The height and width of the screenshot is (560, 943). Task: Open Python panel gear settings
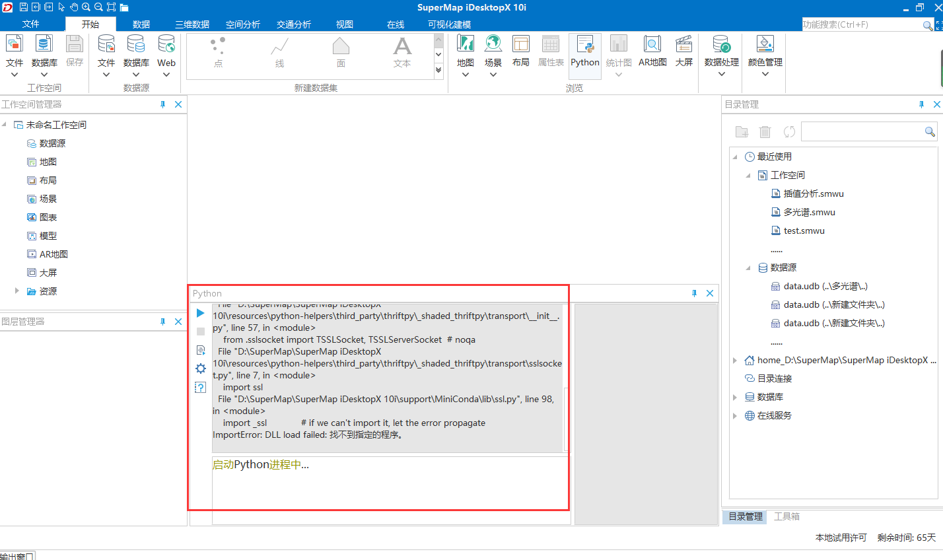tap(201, 368)
